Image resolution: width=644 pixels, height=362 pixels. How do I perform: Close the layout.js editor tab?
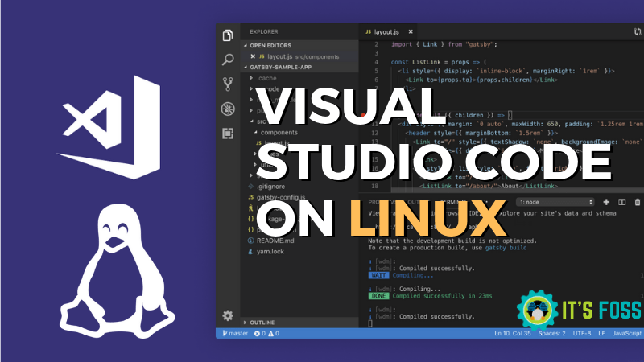pos(411,31)
